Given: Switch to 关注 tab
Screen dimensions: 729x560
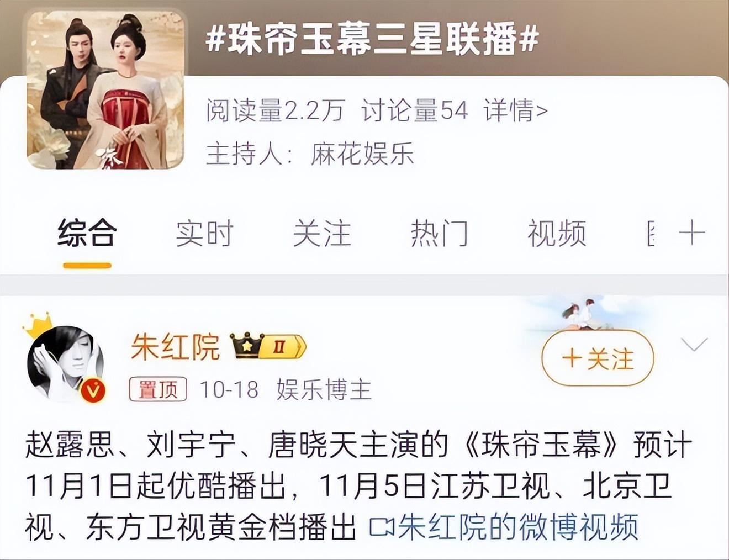Looking at the screenshot, I should coord(322,233).
